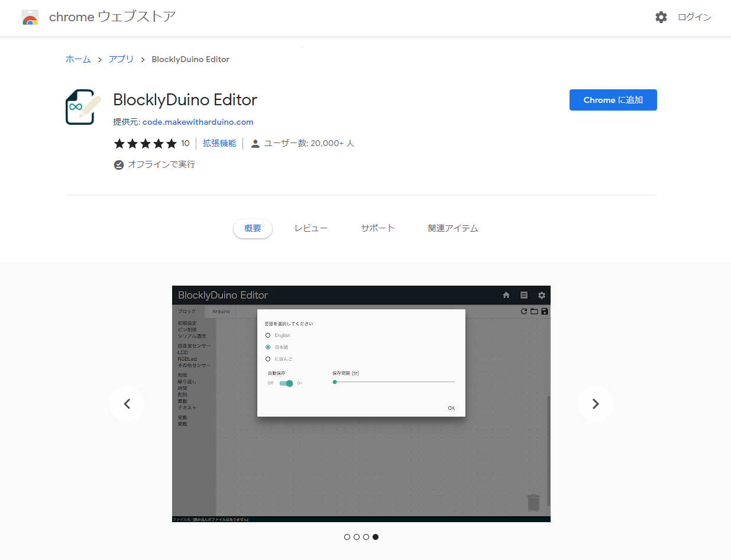Click the five-star rating icons
The image size is (731, 560).
(x=145, y=143)
